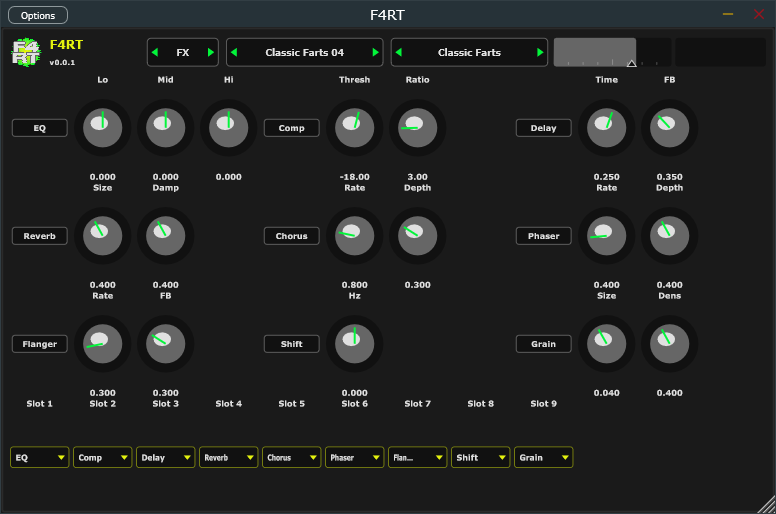
Task: Click the 0.350 Delay FB value
Action: (670, 177)
